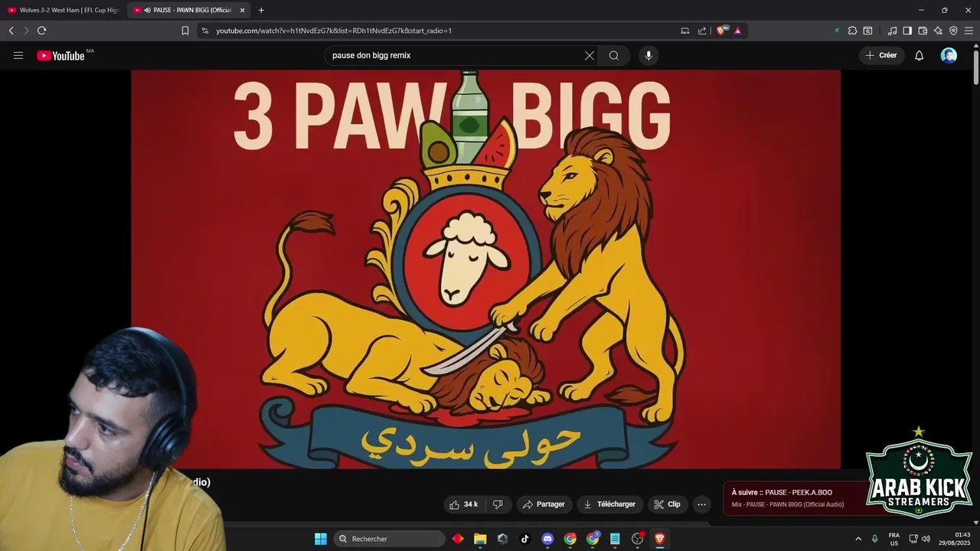The height and width of the screenshot is (551, 980).
Task: Close the PAUSE - PAWN BIGG tab
Action: click(x=243, y=10)
